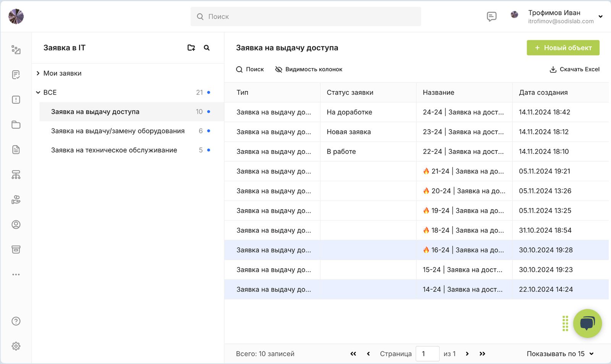Open the folder sidebar icon

16,125
